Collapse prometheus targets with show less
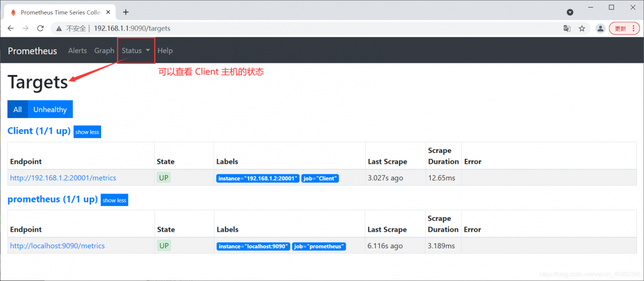 [114, 200]
